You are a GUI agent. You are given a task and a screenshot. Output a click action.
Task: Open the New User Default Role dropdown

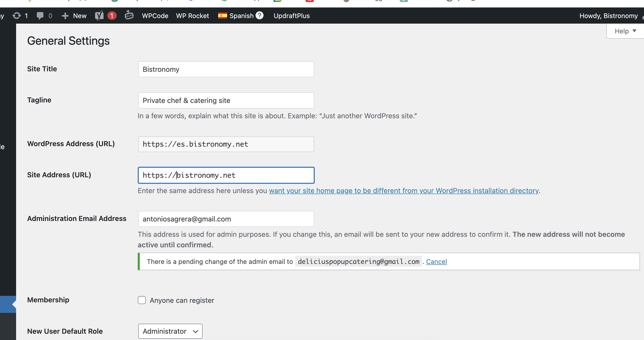tap(170, 331)
